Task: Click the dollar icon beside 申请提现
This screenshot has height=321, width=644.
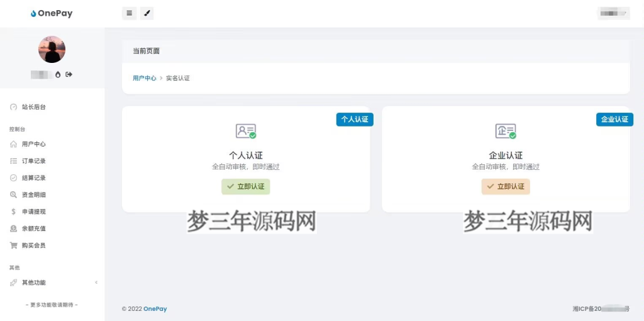Action: (x=14, y=211)
